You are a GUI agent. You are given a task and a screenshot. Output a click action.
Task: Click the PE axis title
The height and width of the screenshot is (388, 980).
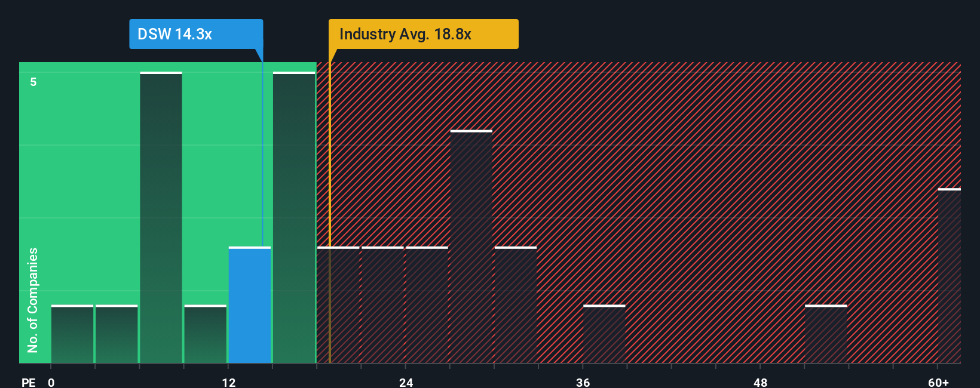point(29,382)
